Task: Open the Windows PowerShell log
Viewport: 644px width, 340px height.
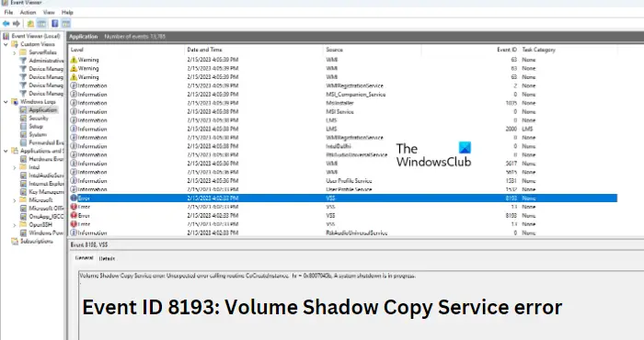Action: point(46,233)
